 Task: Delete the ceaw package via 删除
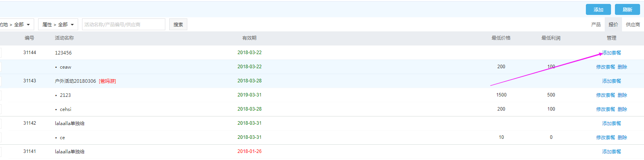(x=622, y=67)
